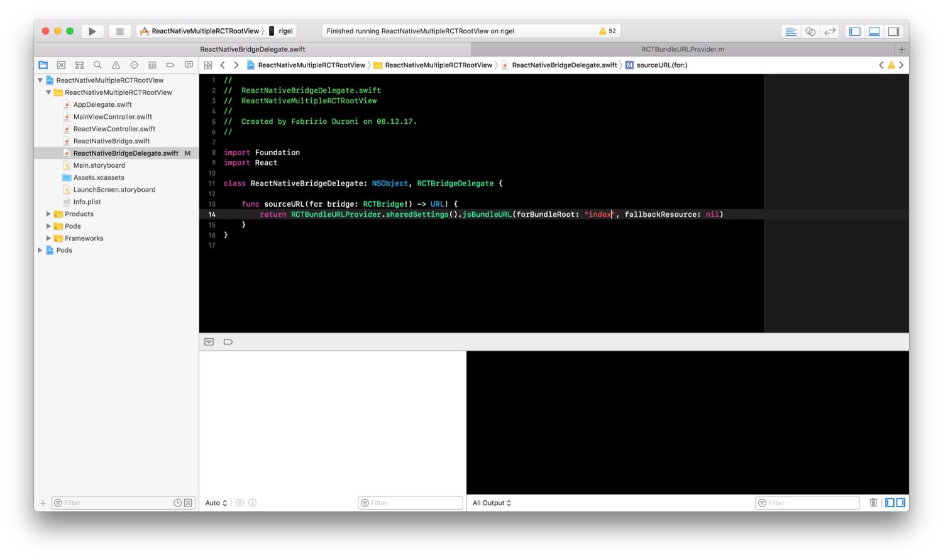Click the folder segment in jump bar
Viewport: 943px width, 560px height.
click(433, 65)
